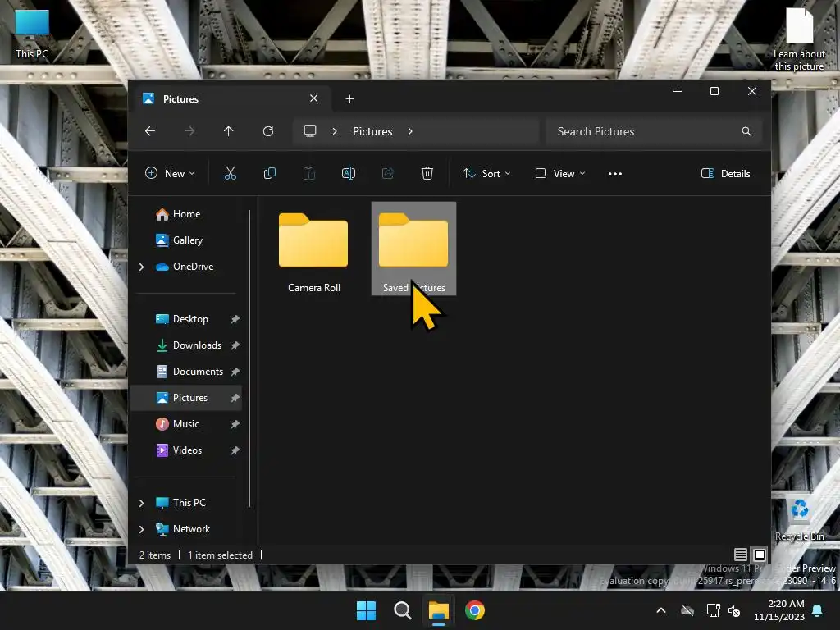Click the pin icon next to Documents
The width and height of the screenshot is (840, 630).
pos(235,372)
